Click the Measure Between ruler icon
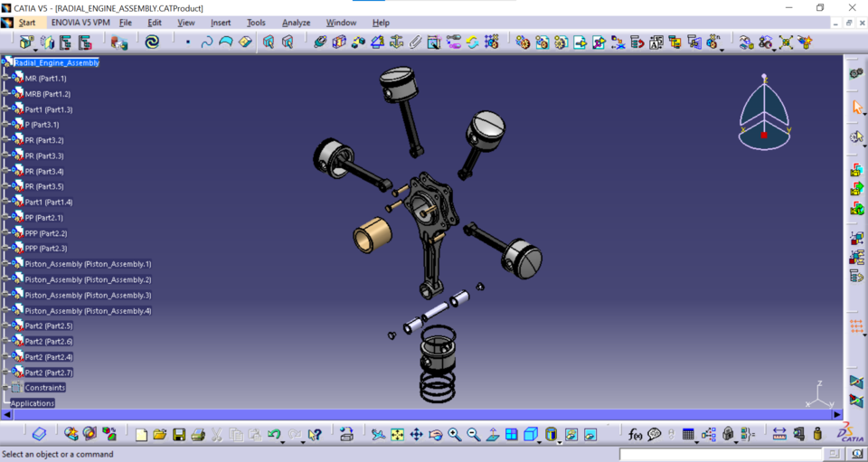 [x=778, y=435]
